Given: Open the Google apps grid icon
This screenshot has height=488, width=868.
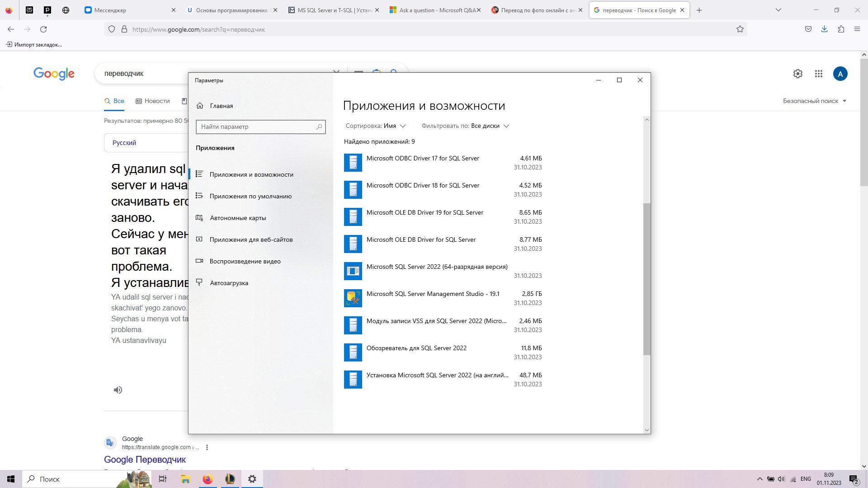Looking at the screenshot, I should [818, 74].
